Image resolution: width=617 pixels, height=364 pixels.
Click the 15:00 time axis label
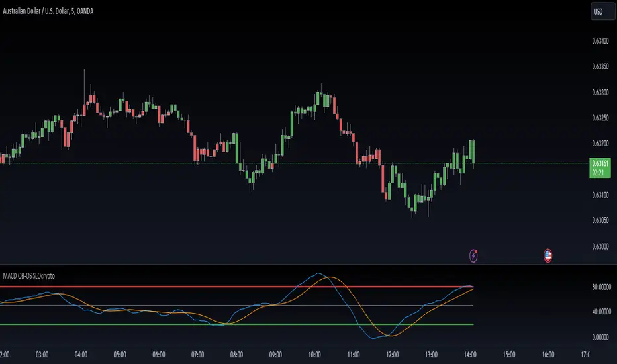(x=509, y=355)
